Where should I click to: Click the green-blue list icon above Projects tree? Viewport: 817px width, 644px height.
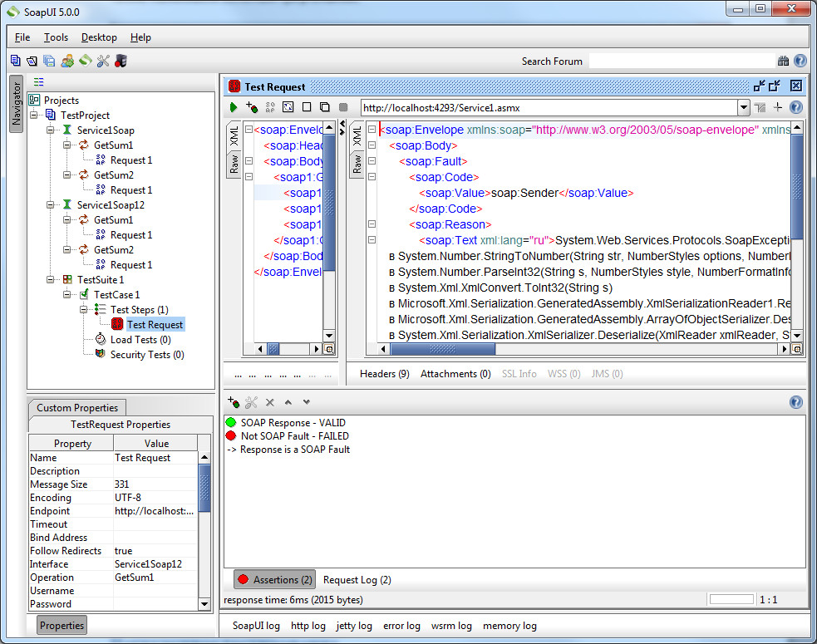[38, 81]
